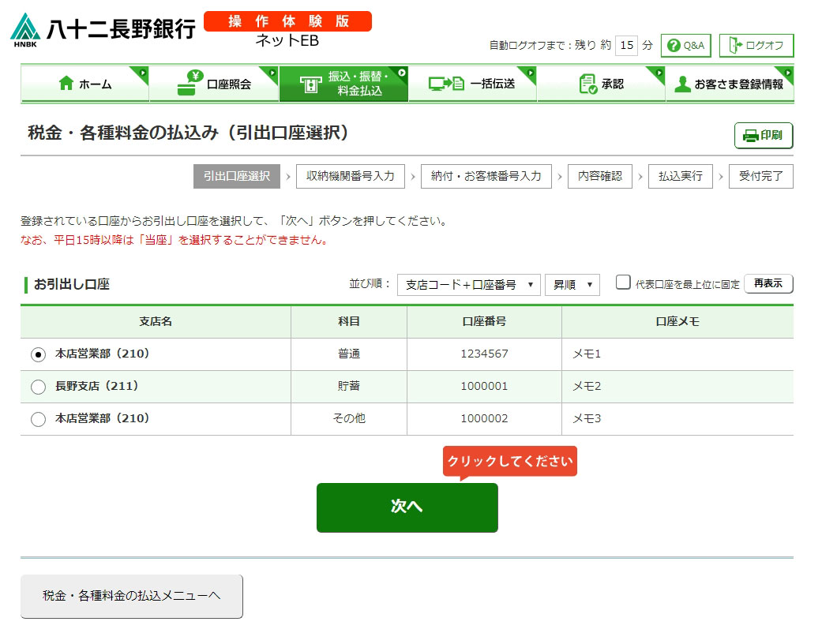The image size is (822, 644).
Task: Click the 再表示 refresh button
Action: (768, 284)
